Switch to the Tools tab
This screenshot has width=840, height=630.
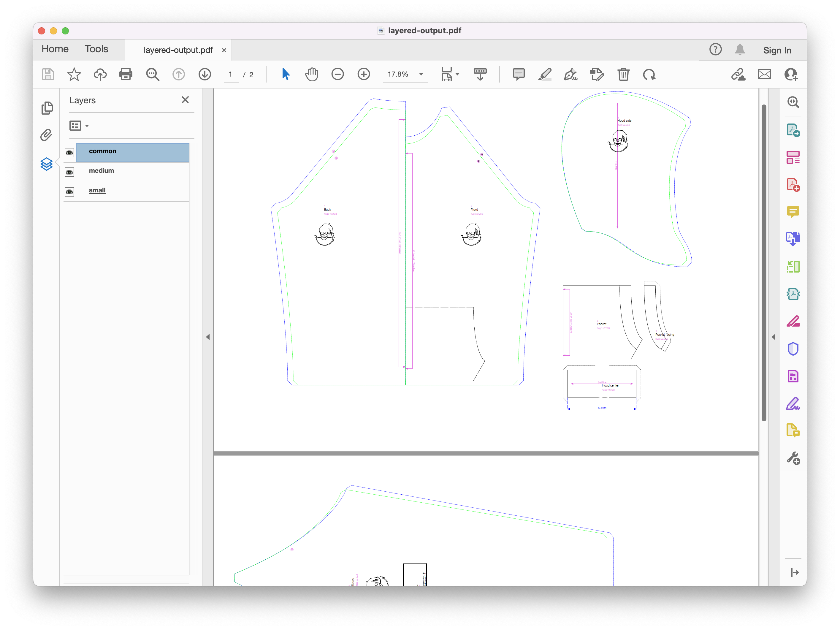pos(96,49)
